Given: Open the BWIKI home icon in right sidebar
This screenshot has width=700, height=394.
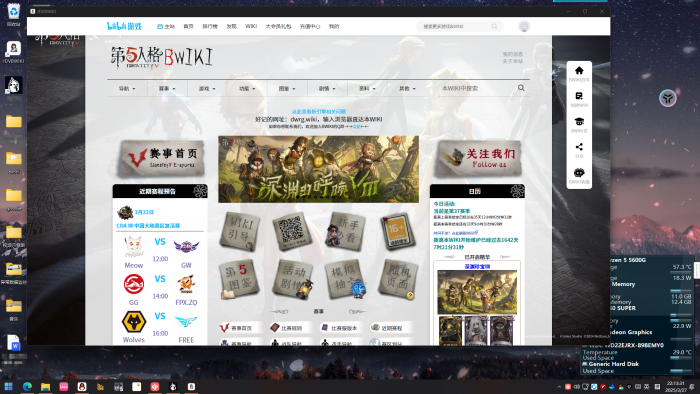Looking at the screenshot, I should 579,71.
